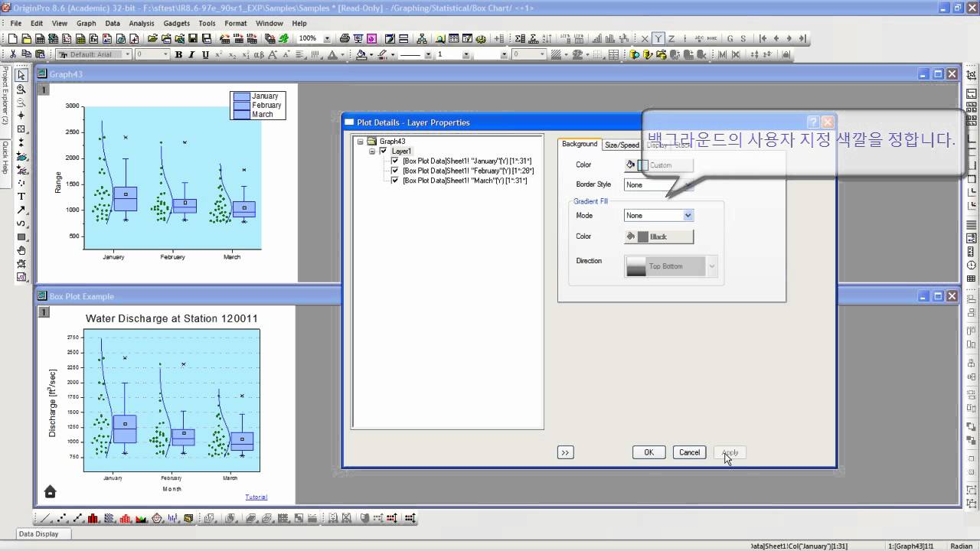Click the OK button in Plot Details
This screenshot has height=551, width=980.
tap(648, 452)
